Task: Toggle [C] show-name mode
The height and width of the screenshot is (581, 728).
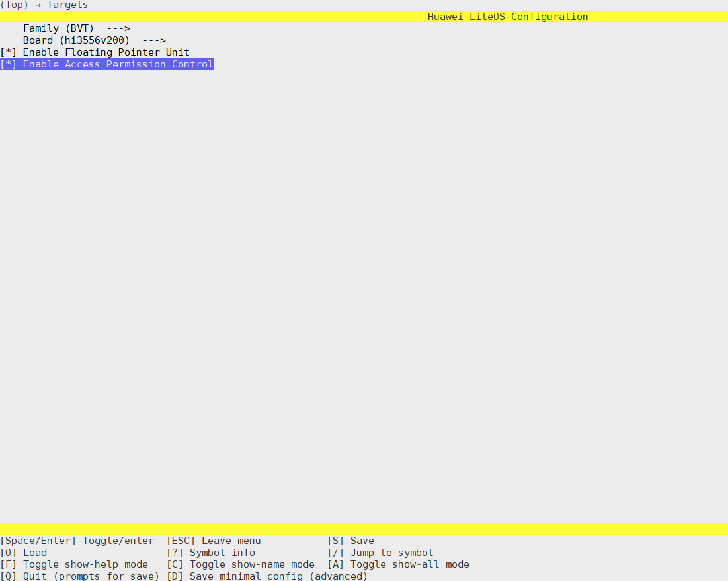Action: point(240,564)
